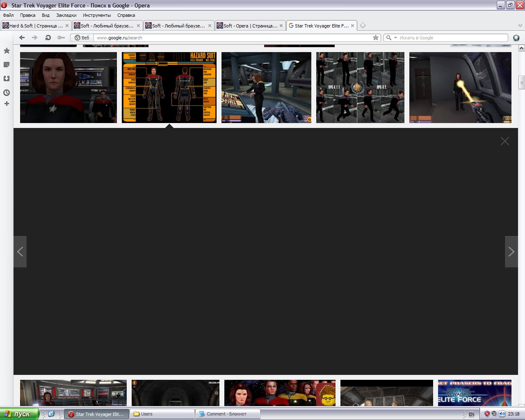Close the dark image preview panel
Screen dimensions: 525x420
[505, 141]
